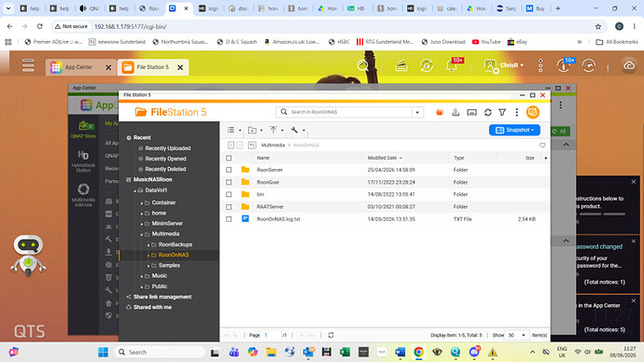Select the Music folder in tree

point(160,276)
